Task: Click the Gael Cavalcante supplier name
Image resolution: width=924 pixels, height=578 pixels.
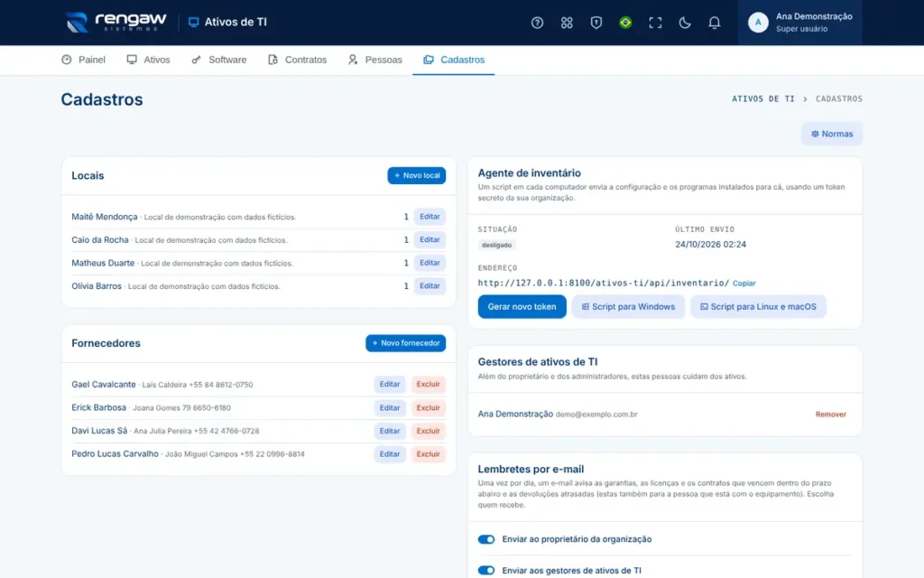Action: tap(103, 384)
